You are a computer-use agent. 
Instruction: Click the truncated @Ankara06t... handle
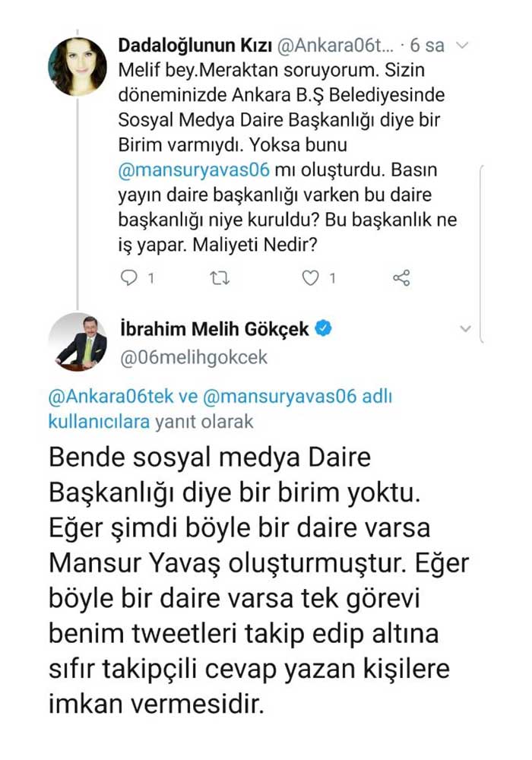(x=330, y=46)
